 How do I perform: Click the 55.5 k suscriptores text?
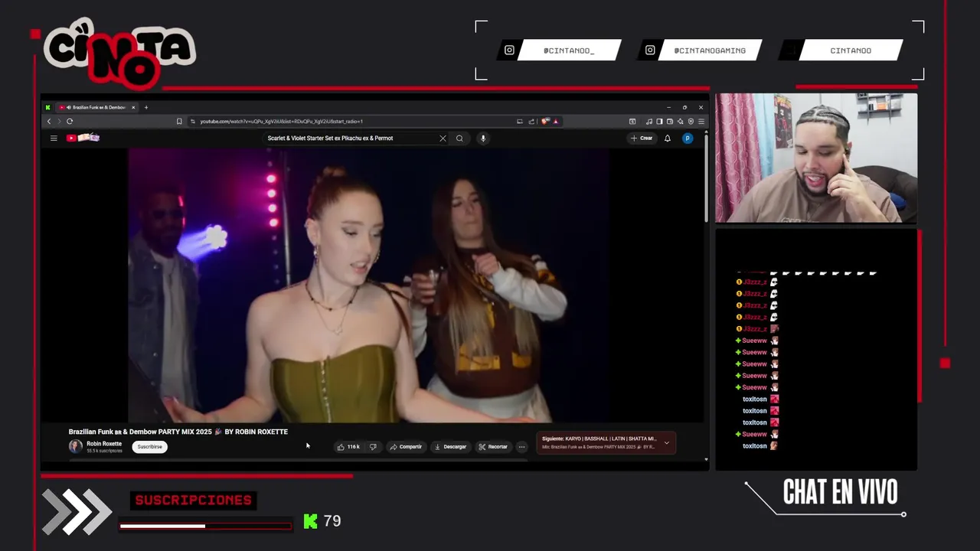(x=104, y=451)
